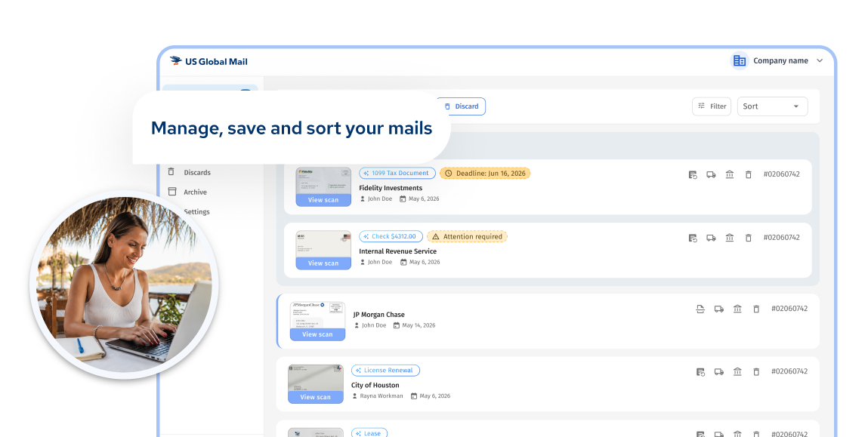
Task: Click the Internal Revenue Service sender name
Action: [398, 251]
